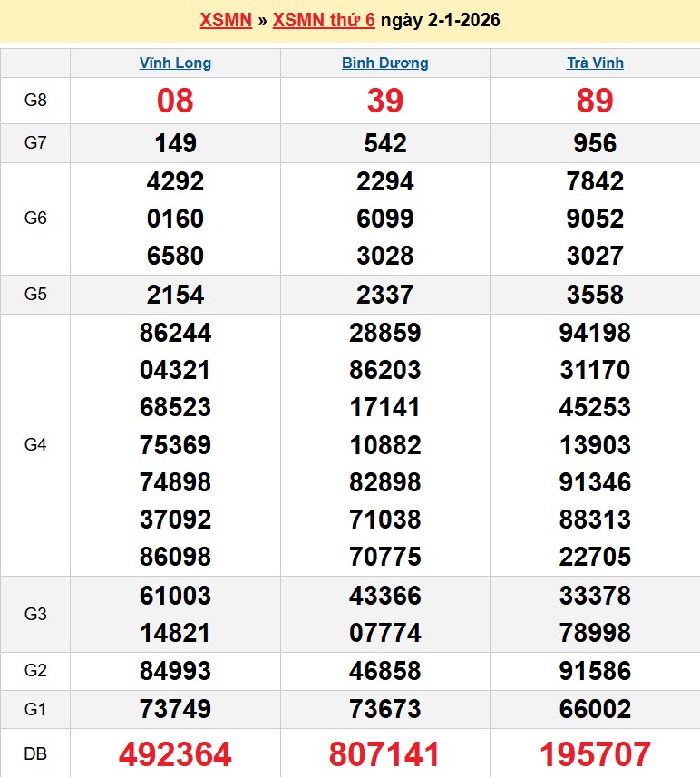Image resolution: width=700 pixels, height=777 pixels.
Task: Click the G7 number 149
Action: click(175, 143)
